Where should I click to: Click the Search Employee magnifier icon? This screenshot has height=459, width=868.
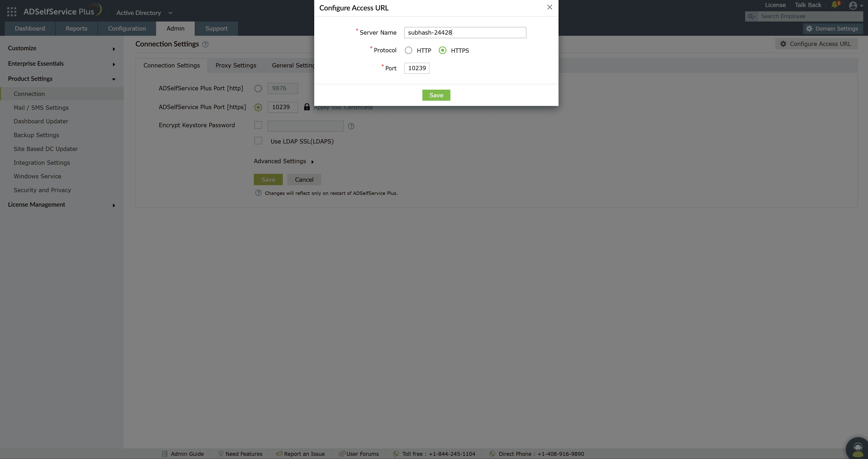[751, 16]
